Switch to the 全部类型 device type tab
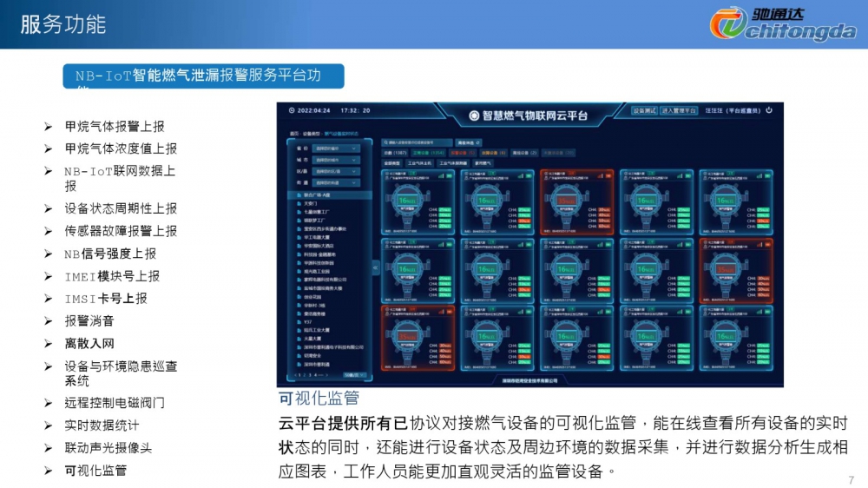 pyautogui.click(x=392, y=163)
